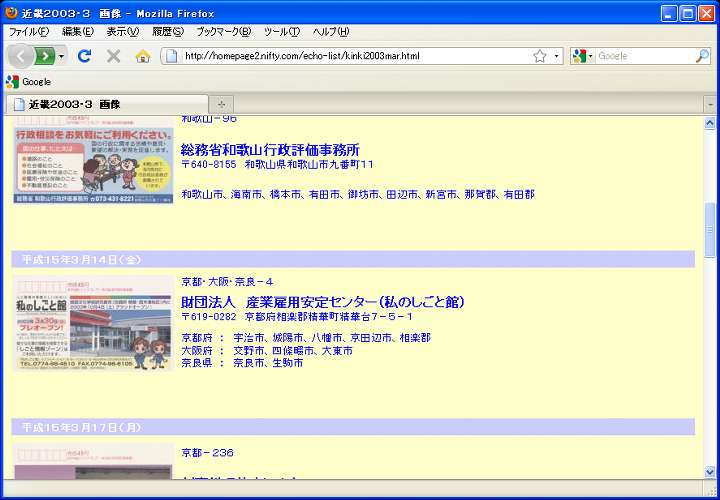Go to Home page icon
Screen dimensions: 720x500
tap(142, 56)
